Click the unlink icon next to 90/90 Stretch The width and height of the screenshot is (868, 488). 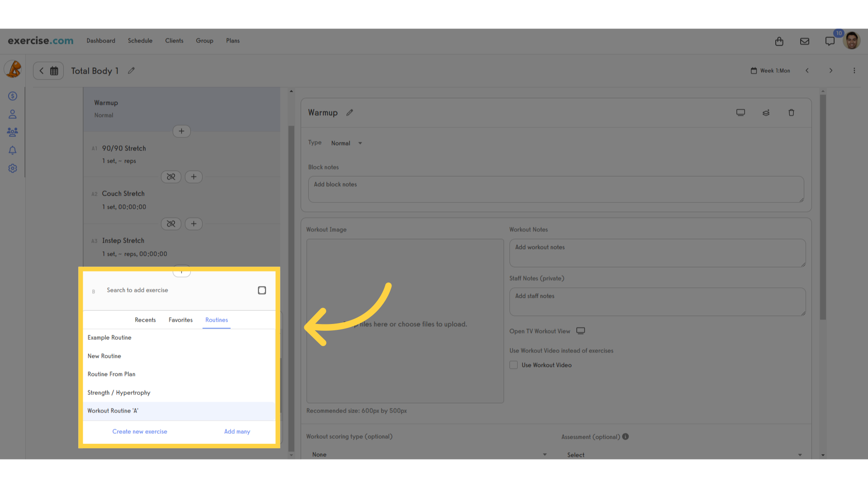pyautogui.click(x=171, y=177)
